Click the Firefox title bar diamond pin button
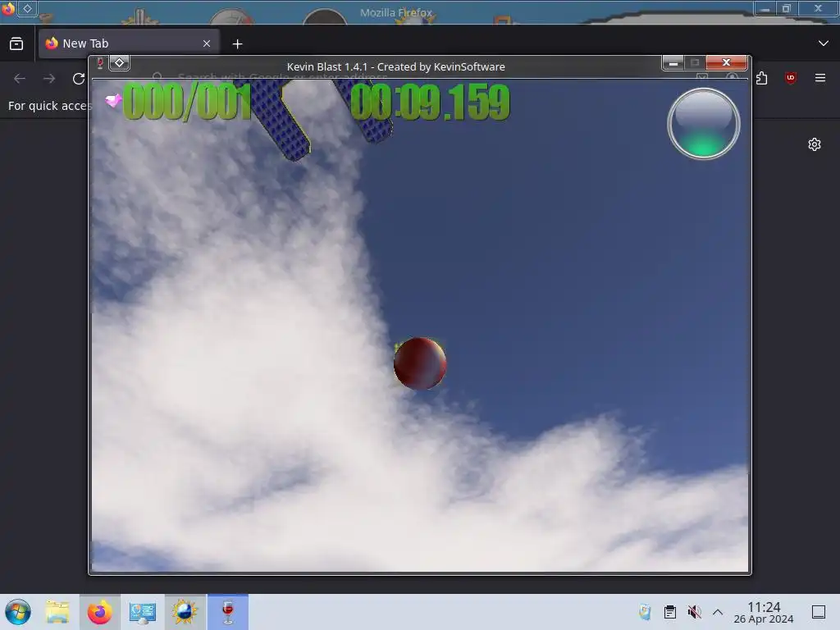 coord(27,8)
